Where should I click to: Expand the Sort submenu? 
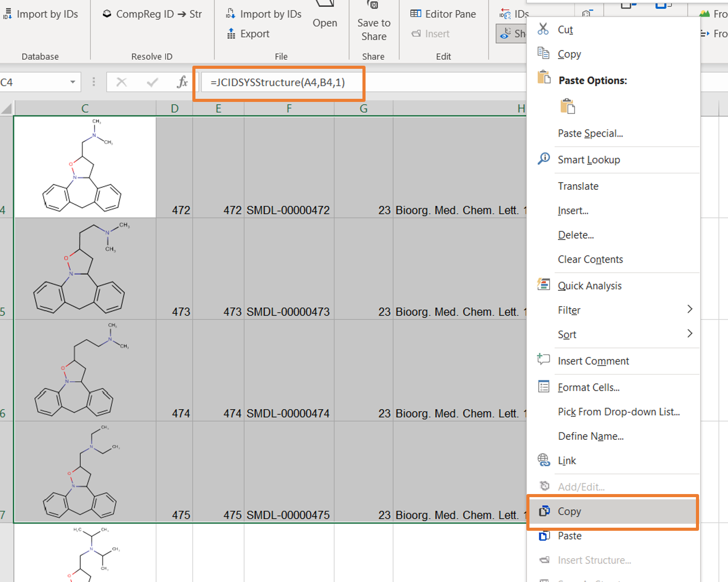(x=567, y=334)
